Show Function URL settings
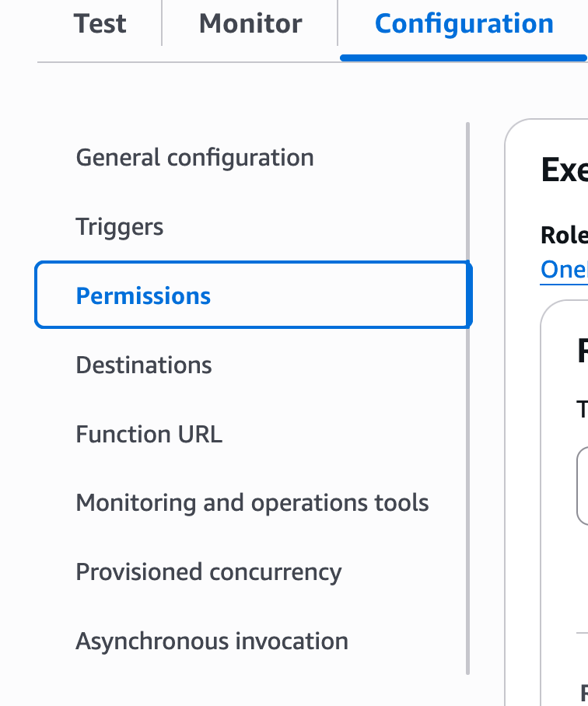Image resolution: width=588 pixels, height=706 pixels. [x=149, y=434]
